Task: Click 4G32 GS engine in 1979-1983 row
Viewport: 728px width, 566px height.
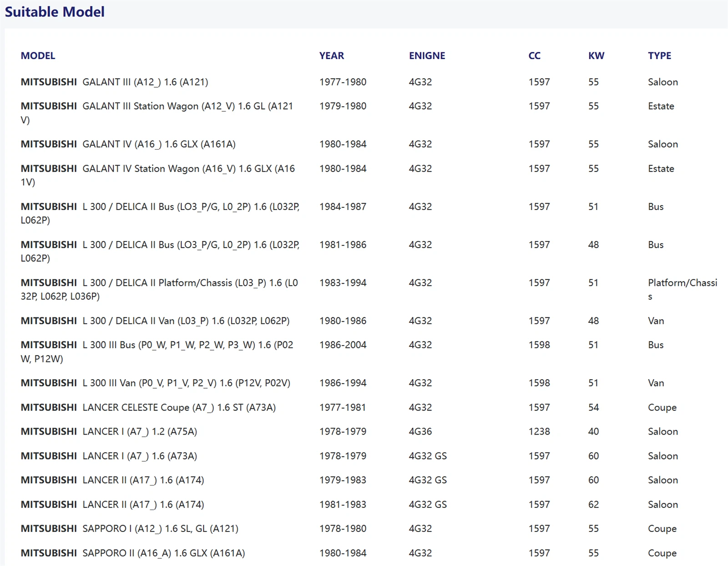Action: [x=428, y=480]
